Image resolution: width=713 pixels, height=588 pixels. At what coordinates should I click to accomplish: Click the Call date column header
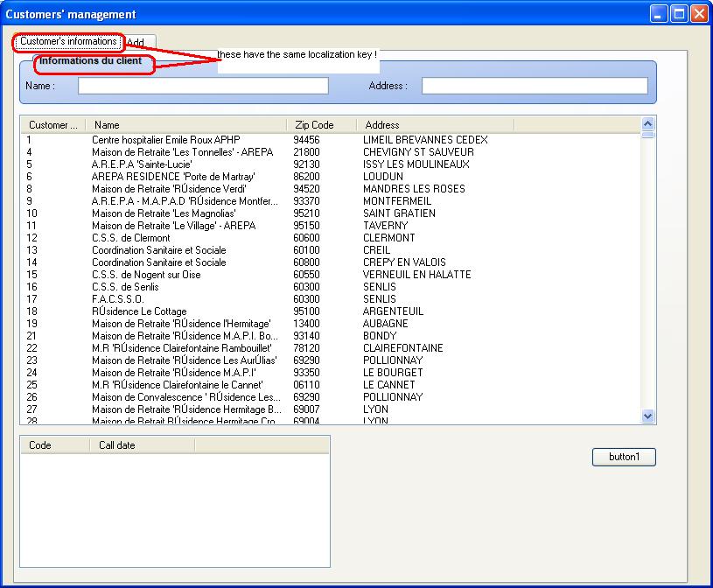pyautogui.click(x=140, y=445)
